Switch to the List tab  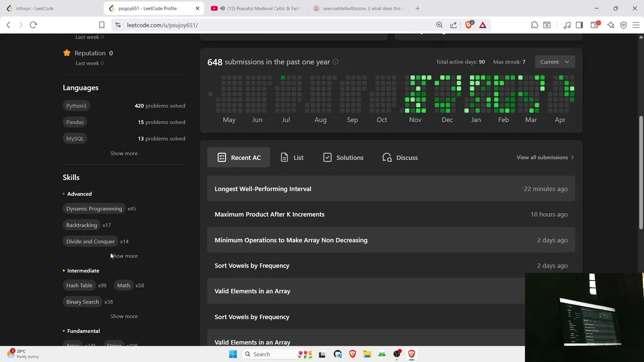point(292,157)
